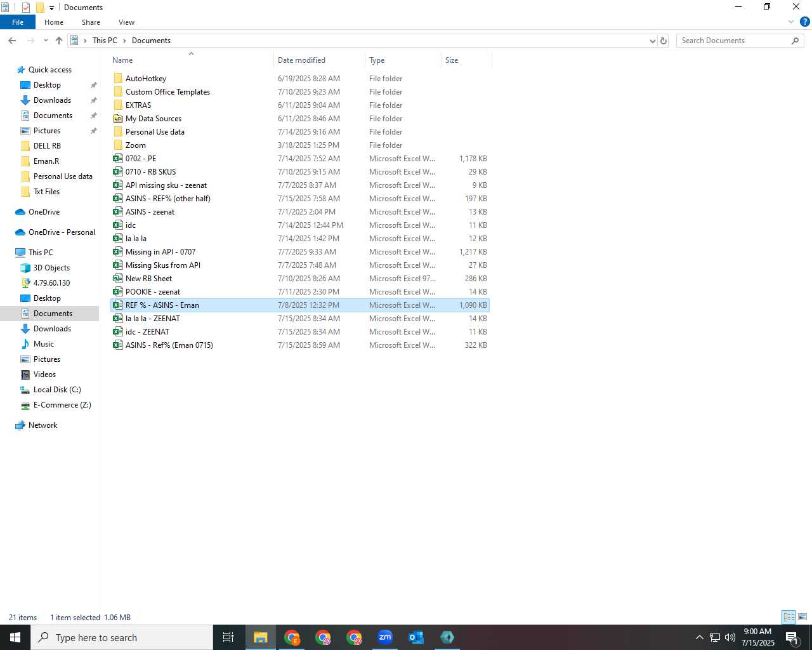Open Task View on taskbar
812x650 pixels.
coord(228,637)
